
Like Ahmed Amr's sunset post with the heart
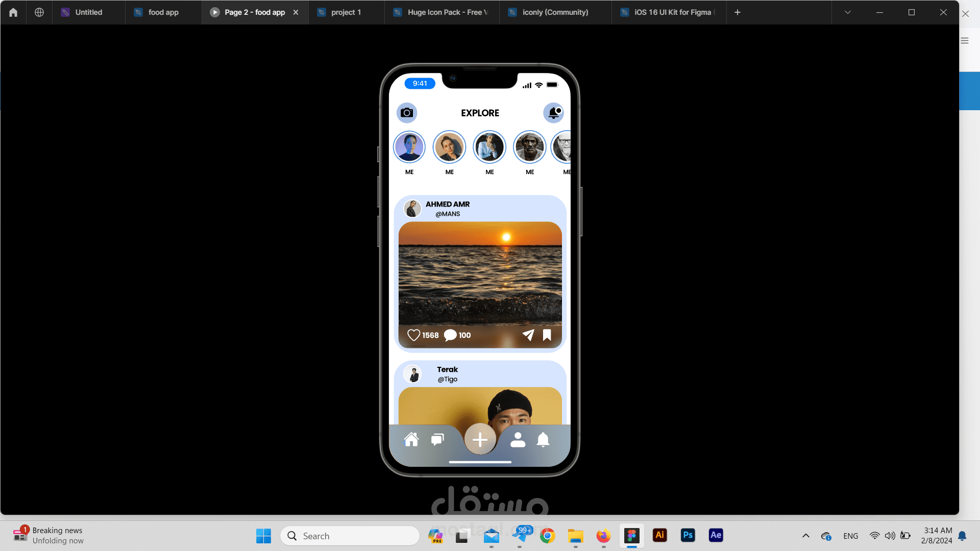coord(413,335)
